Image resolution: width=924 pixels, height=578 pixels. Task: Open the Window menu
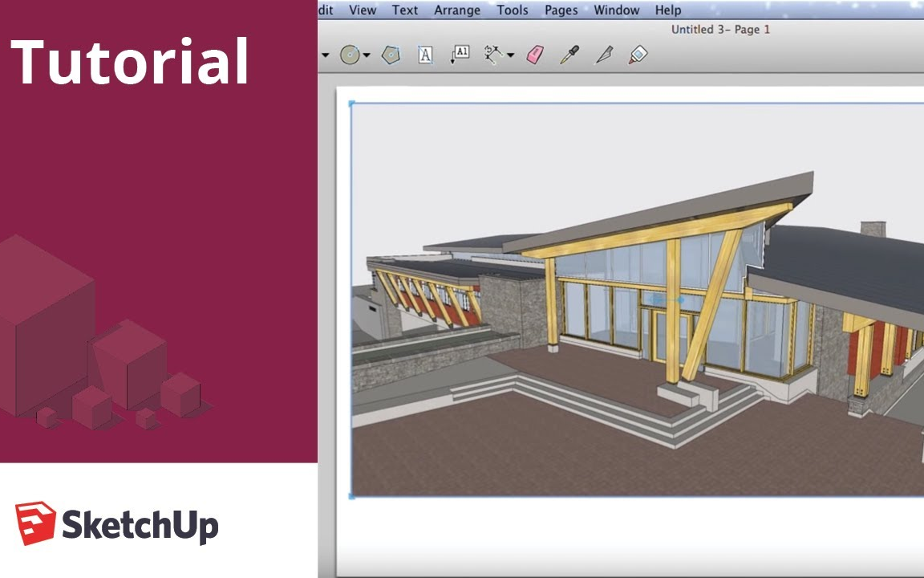(x=616, y=10)
